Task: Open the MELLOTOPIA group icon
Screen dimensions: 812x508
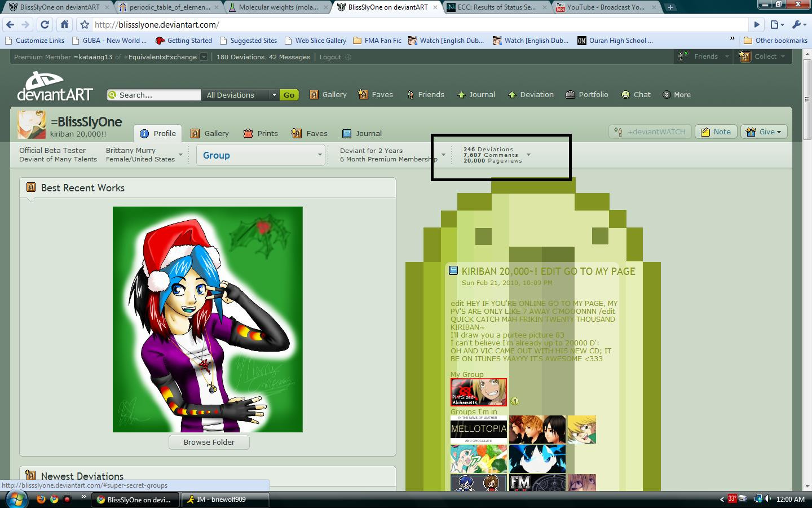Action: click(x=479, y=430)
